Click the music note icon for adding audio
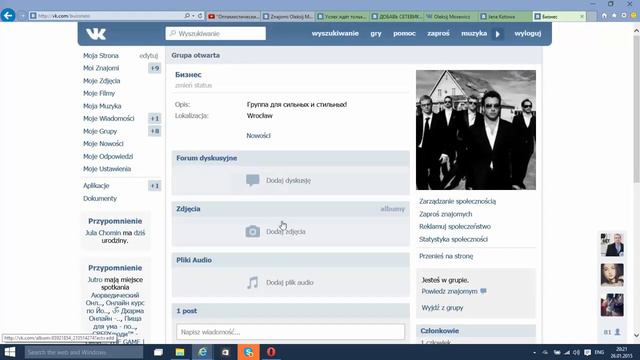 pyautogui.click(x=253, y=282)
